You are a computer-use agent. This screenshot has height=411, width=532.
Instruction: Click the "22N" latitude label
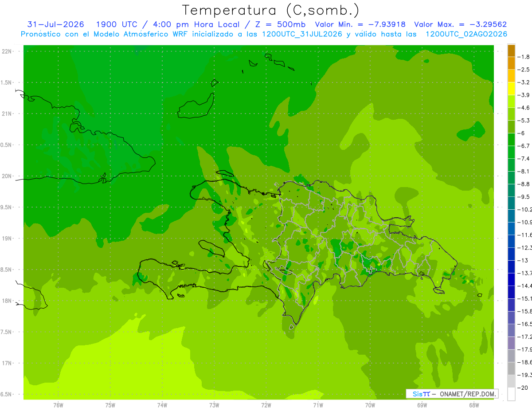point(7,51)
